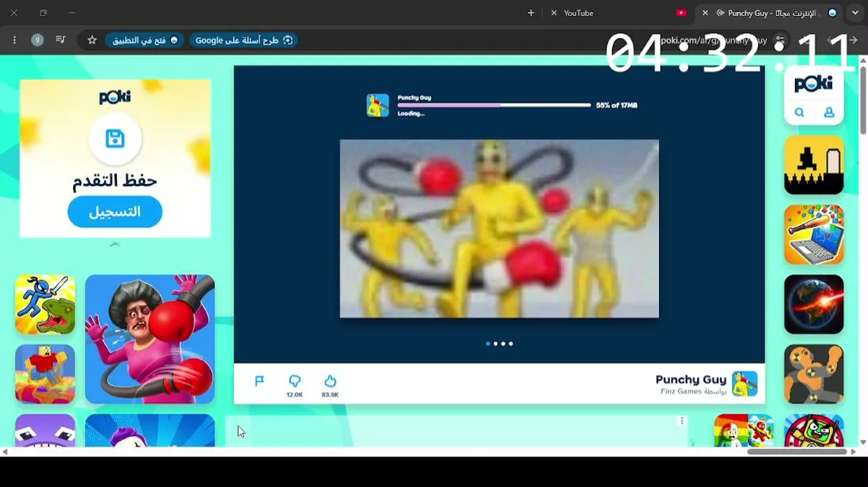868x487 pixels.
Task: Open Poki search with the magnifier icon
Action: point(799,113)
